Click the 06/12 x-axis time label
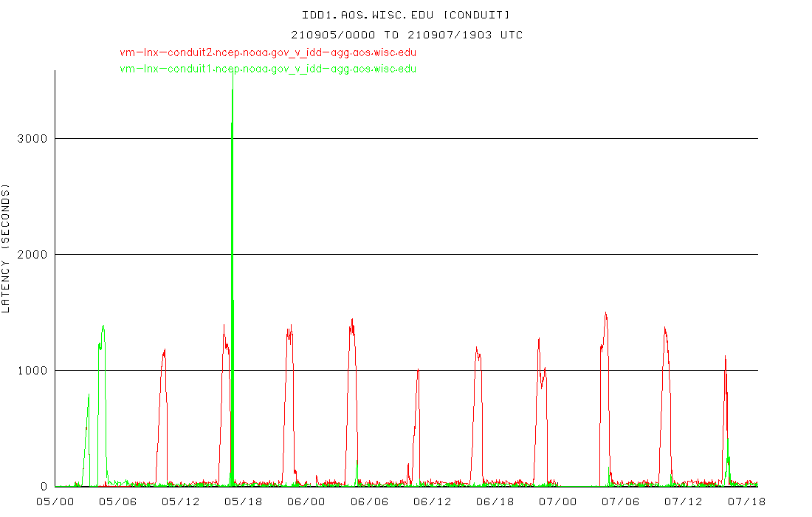The image size is (812, 517). click(432, 501)
